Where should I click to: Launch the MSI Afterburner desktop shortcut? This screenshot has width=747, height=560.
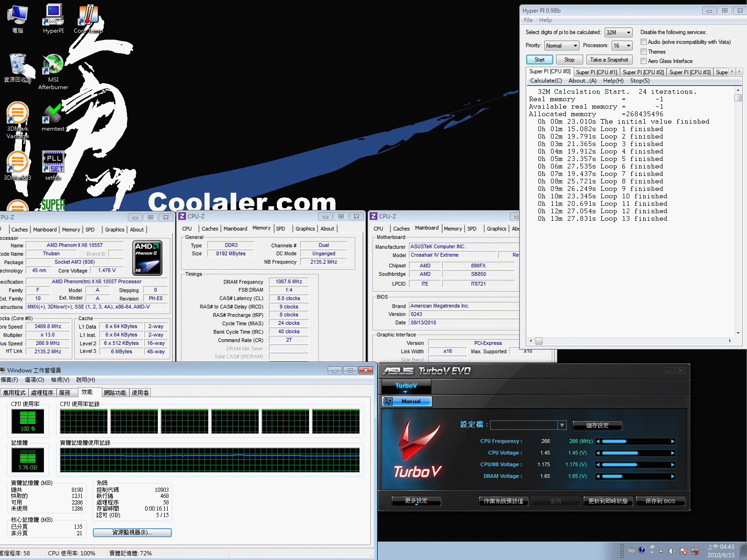[x=53, y=71]
